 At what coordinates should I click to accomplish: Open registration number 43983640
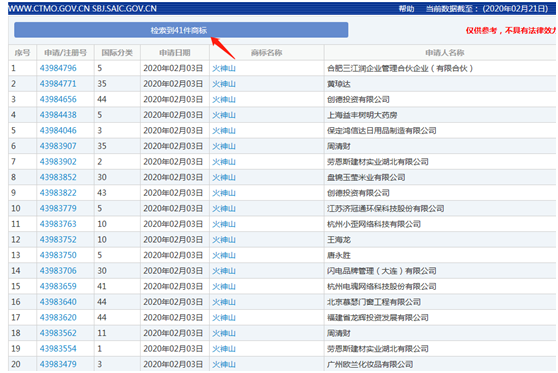pyautogui.click(x=58, y=302)
